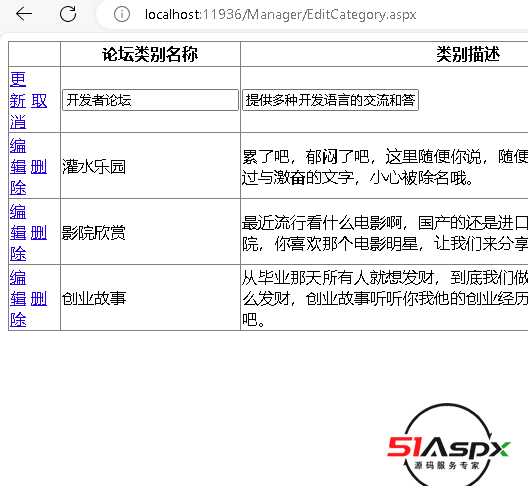Edit the 创业故事 category row
Screen dimensions: 528x486
point(18,288)
